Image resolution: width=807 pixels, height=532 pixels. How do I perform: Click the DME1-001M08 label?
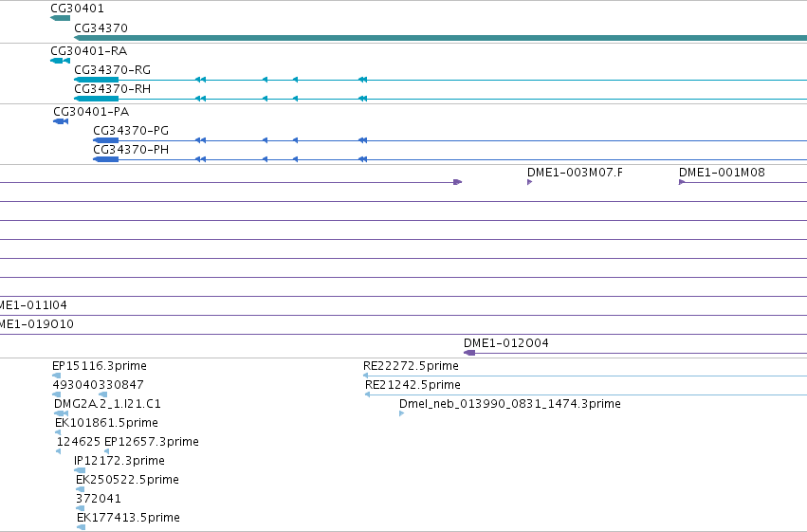(x=722, y=173)
